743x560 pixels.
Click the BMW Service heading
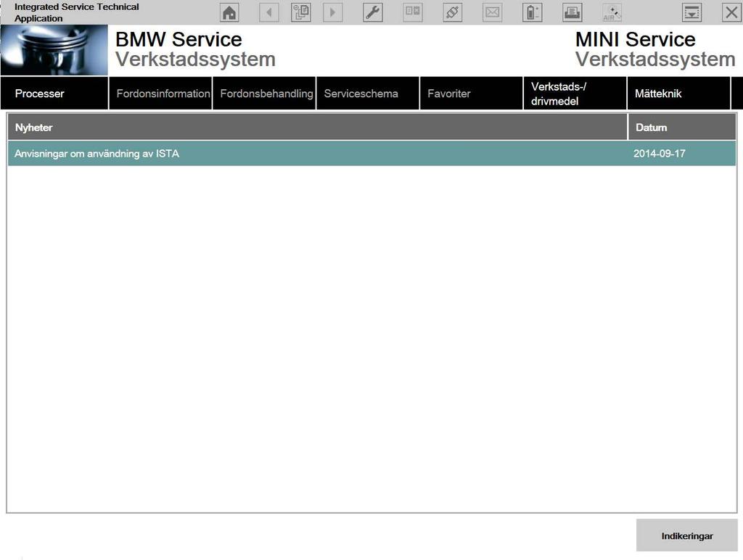coord(178,39)
